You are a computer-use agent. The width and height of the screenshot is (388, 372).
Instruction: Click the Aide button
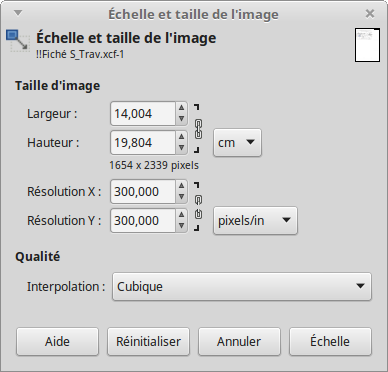click(x=57, y=341)
